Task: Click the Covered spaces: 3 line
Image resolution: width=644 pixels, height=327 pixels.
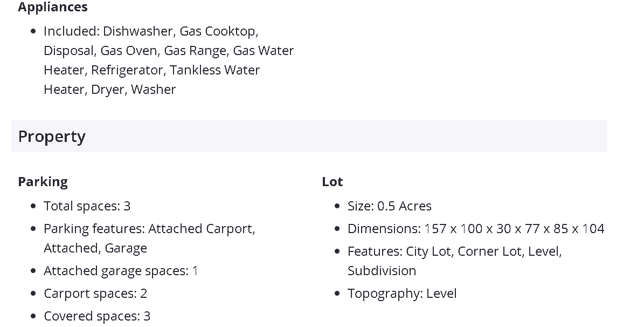Action: tap(97, 316)
